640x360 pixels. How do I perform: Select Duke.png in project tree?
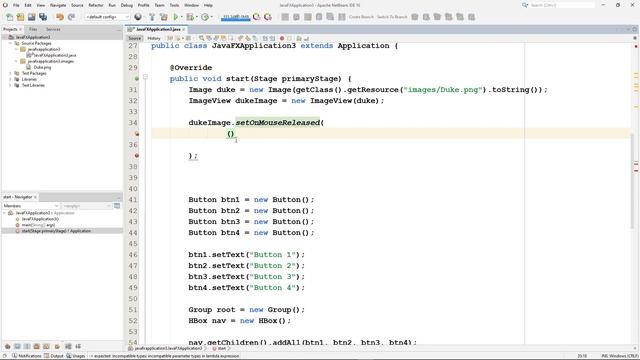point(42,67)
